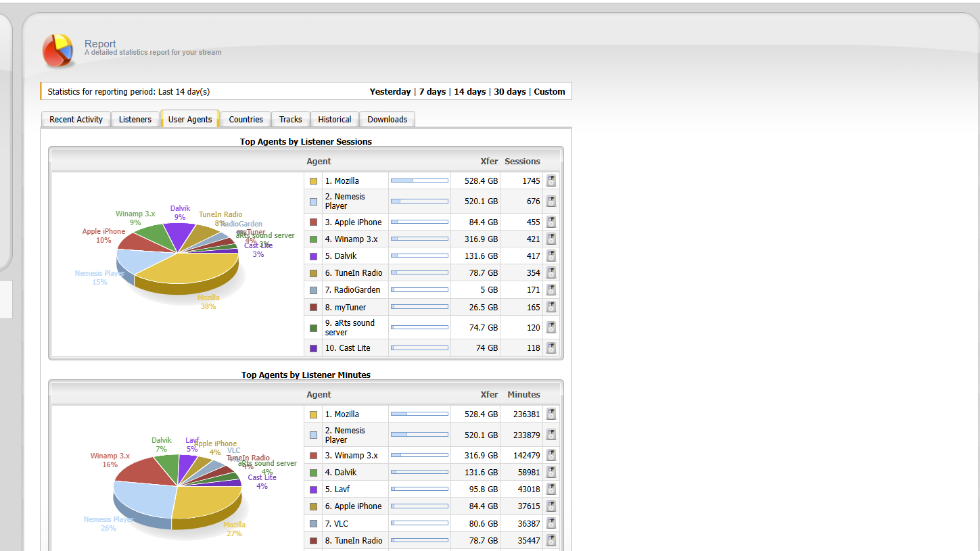Open details icon for Apple iPhone minutes row
The height and width of the screenshot is (551, 980).
pos(551,506)
